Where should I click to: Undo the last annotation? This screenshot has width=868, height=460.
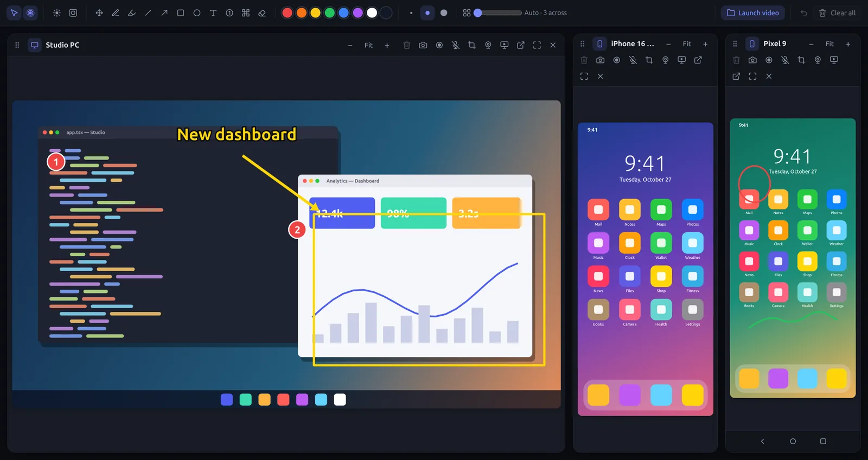coord(804,13)
